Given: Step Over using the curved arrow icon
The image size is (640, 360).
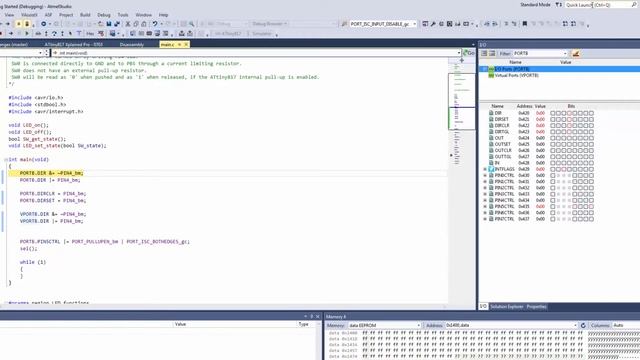Looking at the screenshot, I should click(54, 33).
